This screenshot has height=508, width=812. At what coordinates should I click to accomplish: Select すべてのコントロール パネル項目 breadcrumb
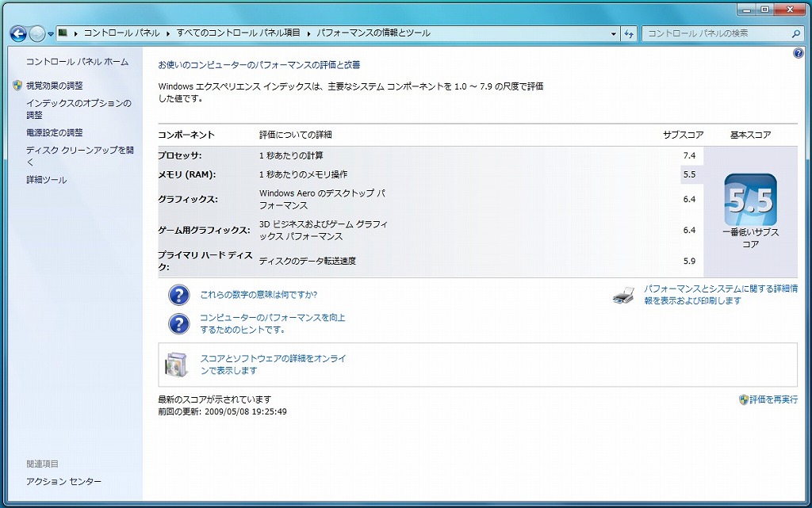238,33
